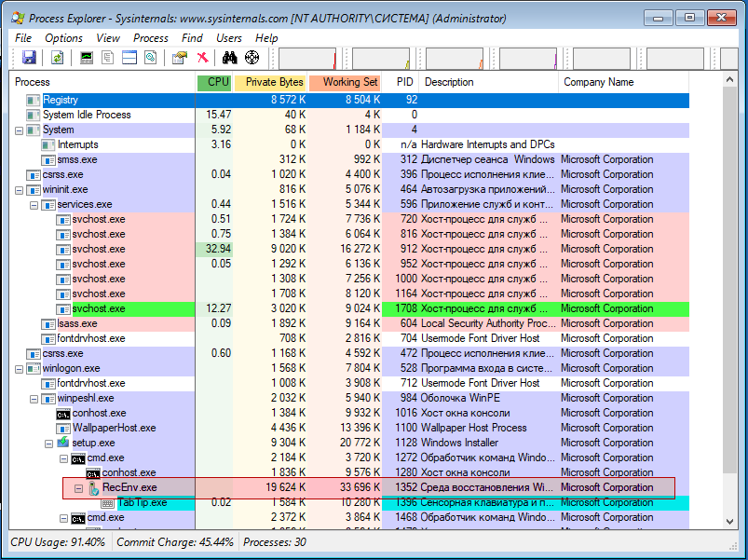Click the icon of fontdrvhost.exe PID 704
Viewport: 748px width, 560px height.
[48, 338]
